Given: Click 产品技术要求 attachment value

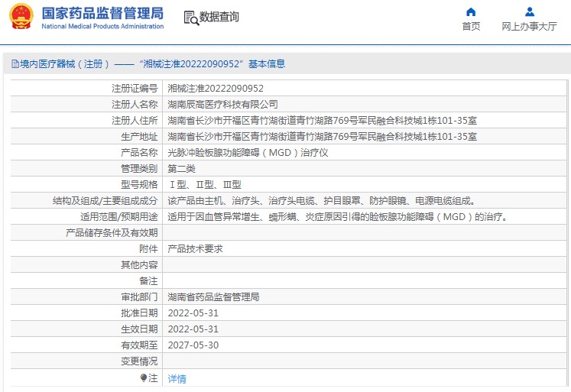Looking at the screenshot, I should click(195, 249).
